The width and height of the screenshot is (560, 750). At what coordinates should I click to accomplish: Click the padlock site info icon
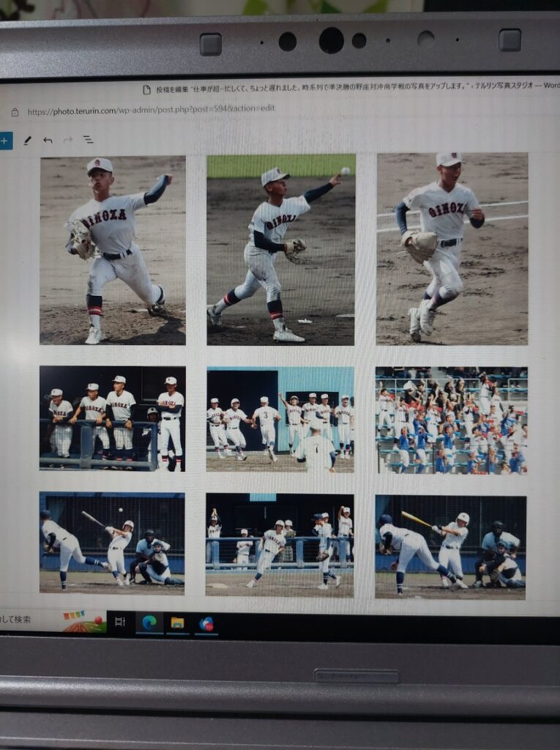click(15, 112)
